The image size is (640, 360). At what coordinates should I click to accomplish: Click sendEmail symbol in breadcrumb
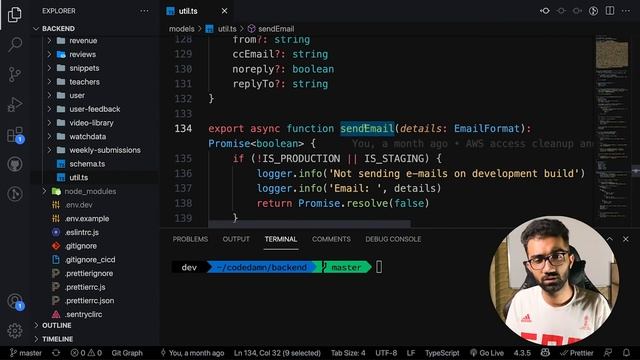pos(276,29)
